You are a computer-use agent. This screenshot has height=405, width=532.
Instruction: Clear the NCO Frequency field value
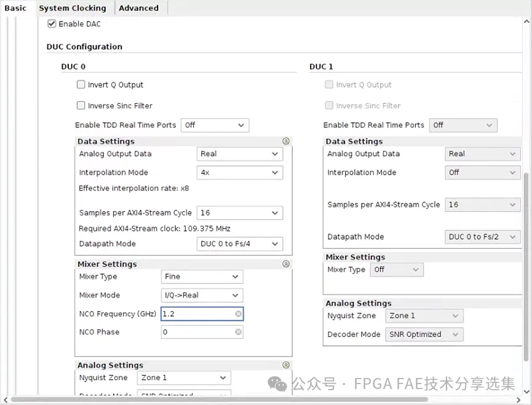[x=239, y=314]
